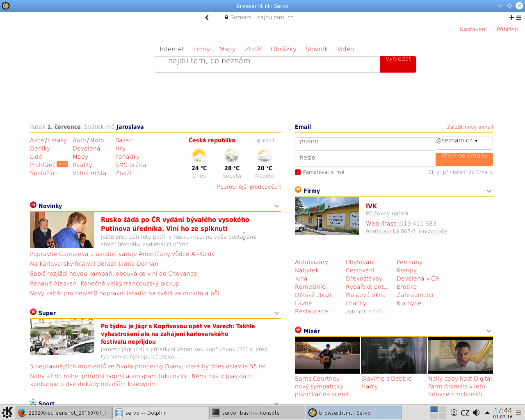Open the Nelly Farm Animals video thumbnail
Viewport: 525px width, 420px height.
coord(461,355)
